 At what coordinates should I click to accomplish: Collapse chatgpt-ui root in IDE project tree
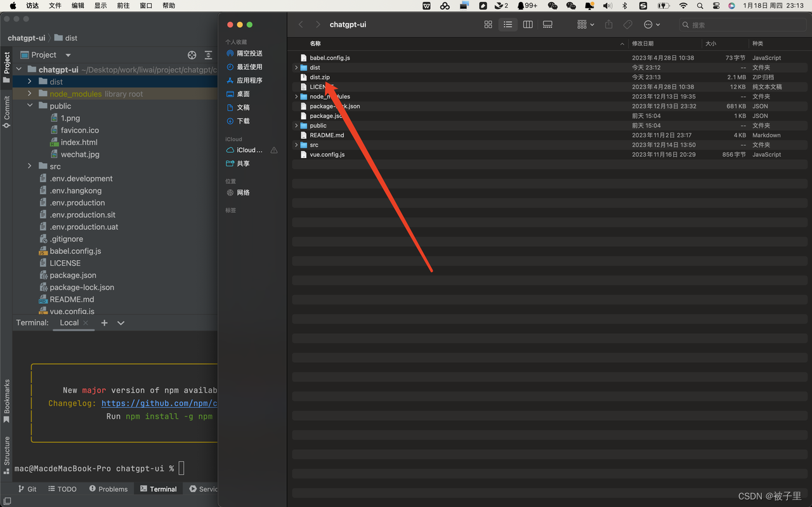19,69
